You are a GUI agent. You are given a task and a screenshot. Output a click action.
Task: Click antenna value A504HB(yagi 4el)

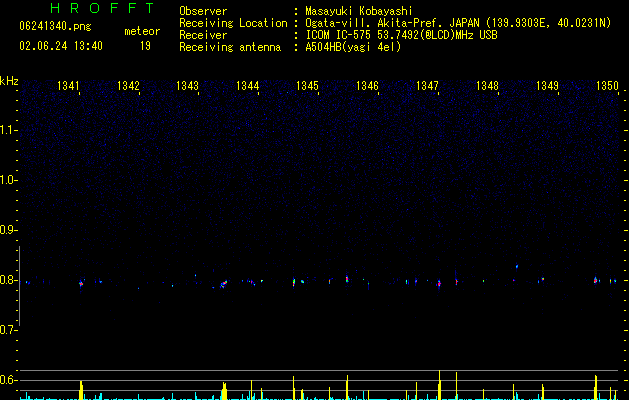point(353,47)
